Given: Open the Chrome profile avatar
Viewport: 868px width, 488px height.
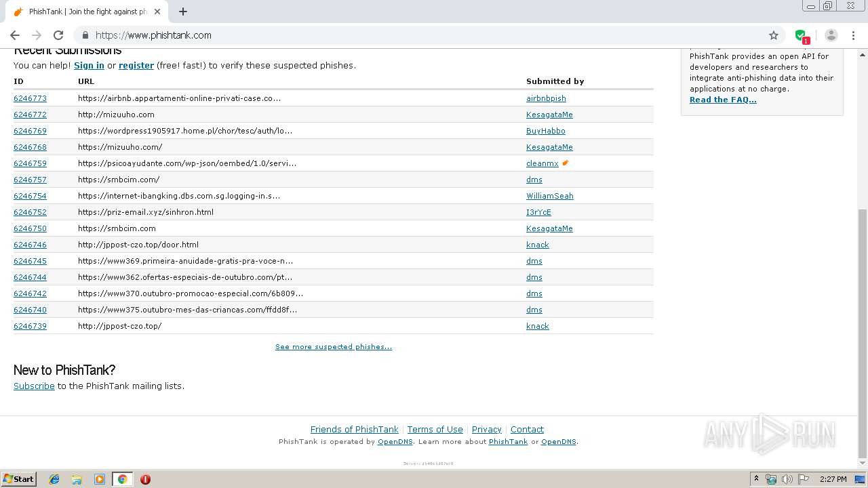Looking at the screenshot, I should tap(831, 35).
